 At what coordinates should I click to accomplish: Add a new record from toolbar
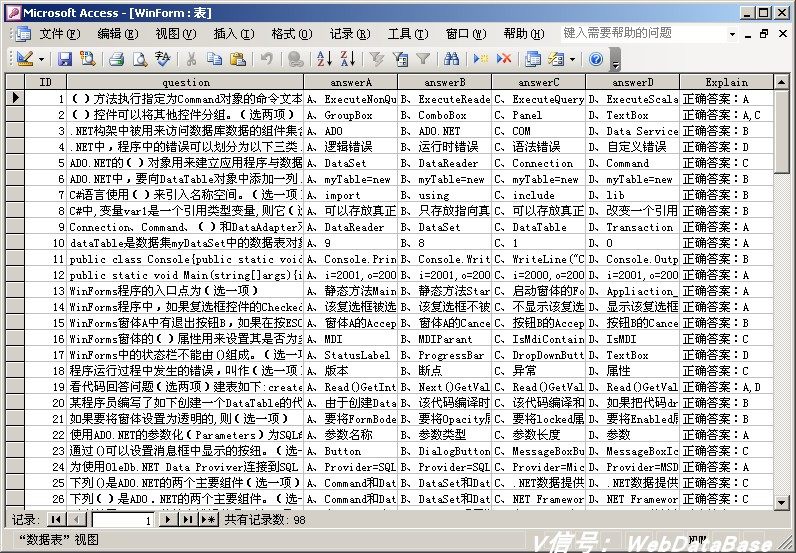(480, 59)
